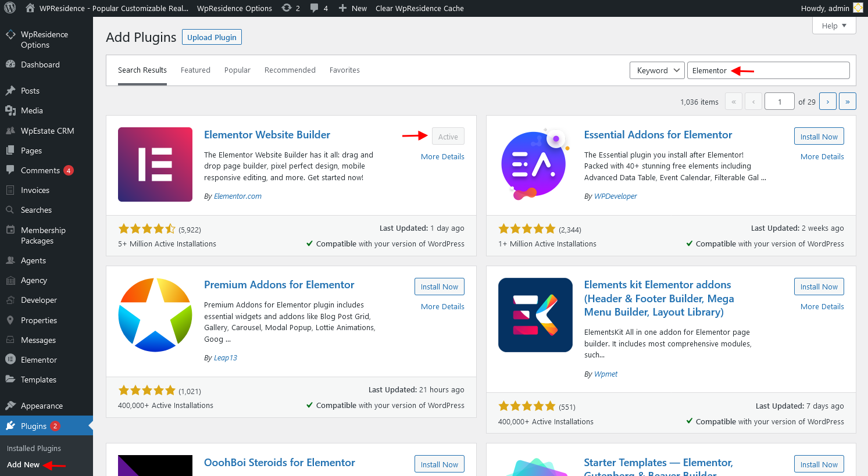Screen dimensions: 868x476
Task: Switch to the Recommended tab
Action: 290,70
